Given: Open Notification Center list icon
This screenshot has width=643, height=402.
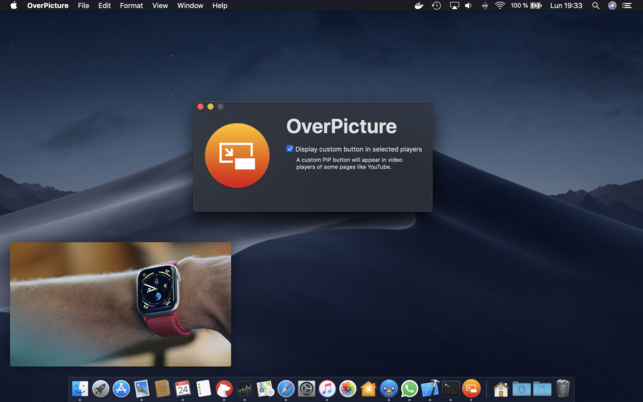Looking at the screenshot, I should tap(627, 6).
